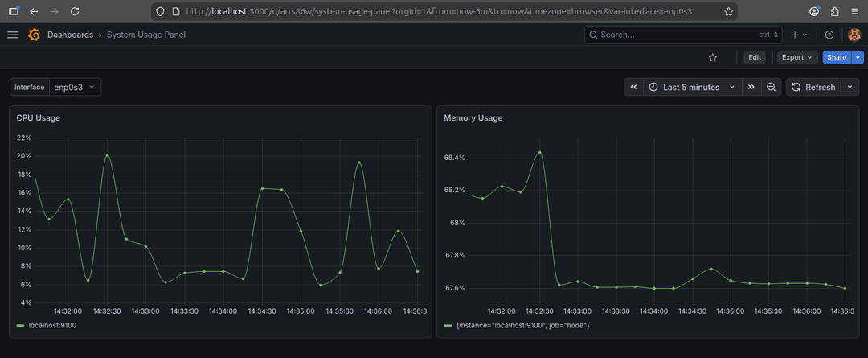Toggle the localhost:9100 legend series
Screen dimensions: 868x358
tap(52, 325)
